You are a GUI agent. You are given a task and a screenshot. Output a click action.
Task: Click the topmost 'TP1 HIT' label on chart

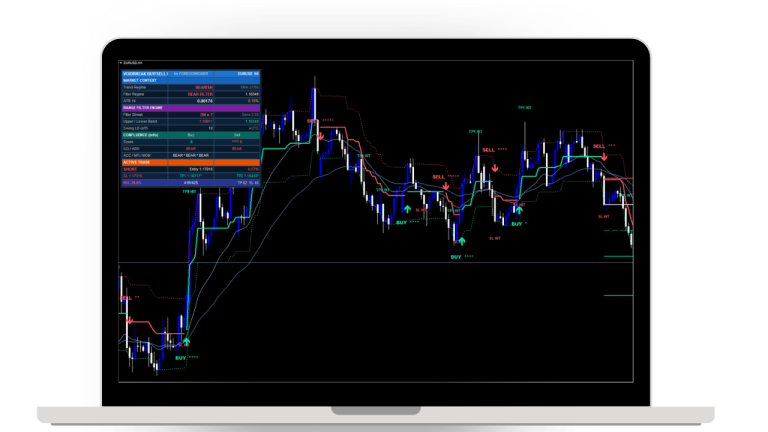coord(525,108)
